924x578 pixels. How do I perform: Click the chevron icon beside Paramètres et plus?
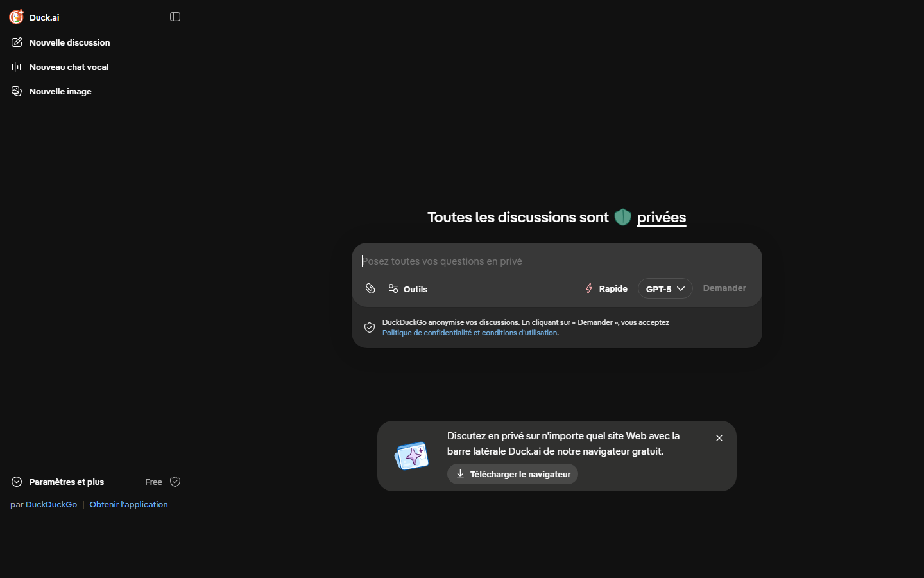[x=17, y=482]
